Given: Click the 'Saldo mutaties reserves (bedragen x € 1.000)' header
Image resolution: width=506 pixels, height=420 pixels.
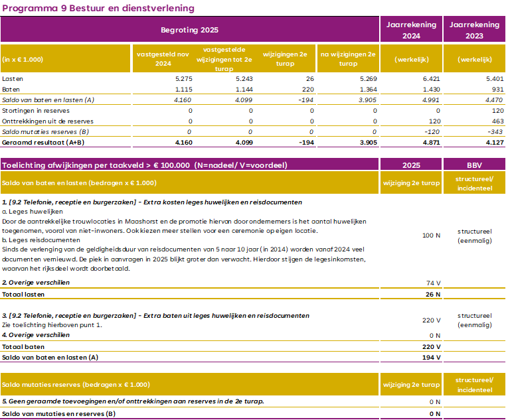Looking at the screenshot, I should (x=80, y=384).
